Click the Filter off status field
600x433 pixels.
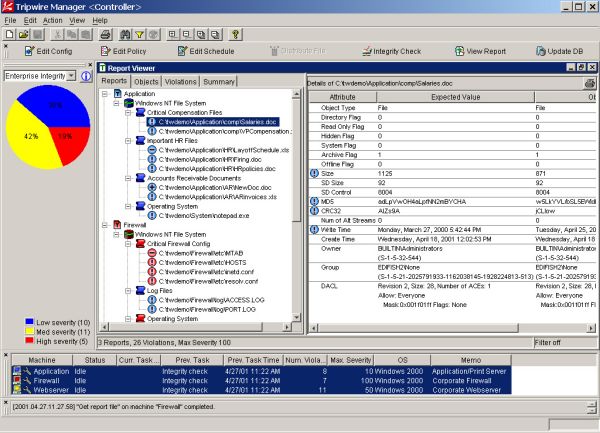coord(565,342)
